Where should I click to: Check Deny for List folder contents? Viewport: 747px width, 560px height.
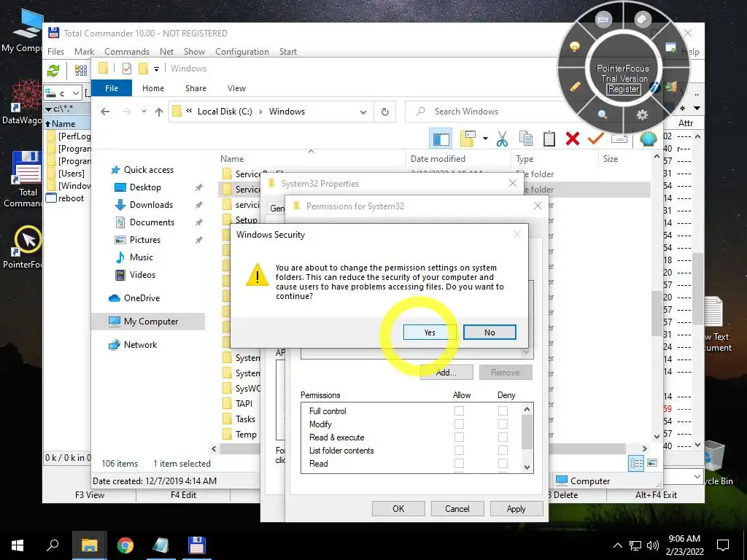pos(503,451)
